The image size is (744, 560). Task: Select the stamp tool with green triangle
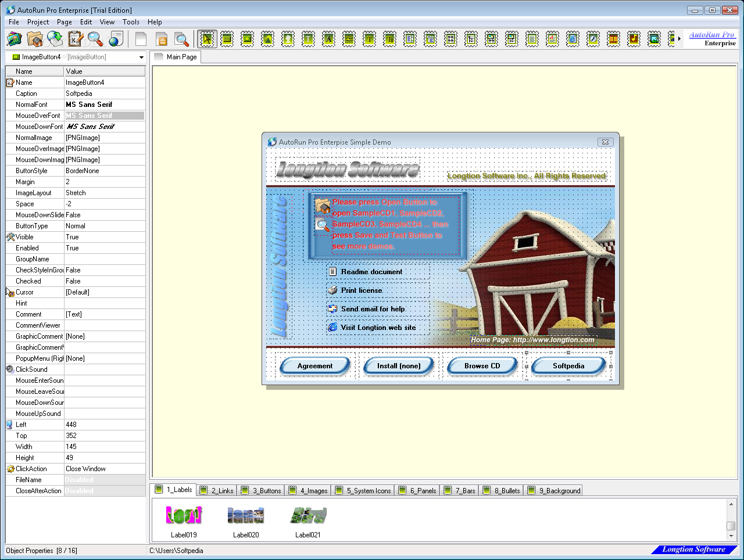point(267,39)
